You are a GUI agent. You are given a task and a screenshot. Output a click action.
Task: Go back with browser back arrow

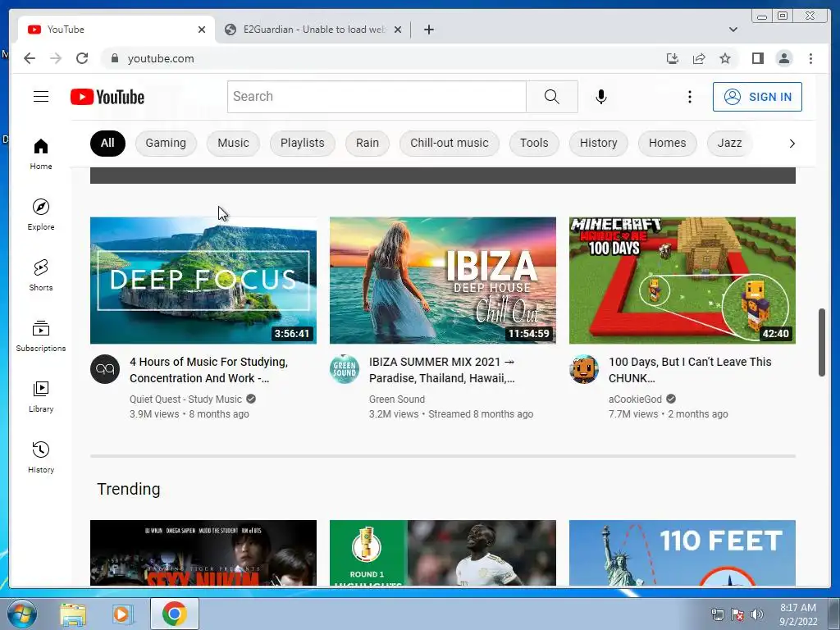[30, 58]
